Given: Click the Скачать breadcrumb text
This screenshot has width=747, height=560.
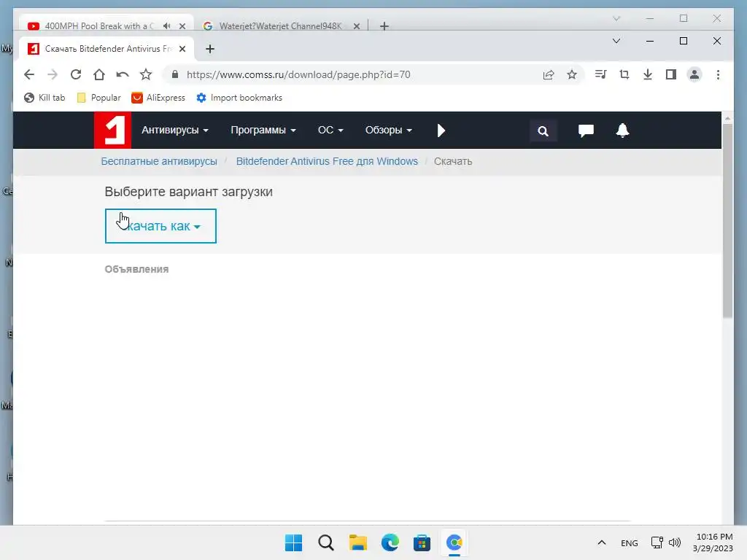Looking at the screenshot, I should click(452, 161).
